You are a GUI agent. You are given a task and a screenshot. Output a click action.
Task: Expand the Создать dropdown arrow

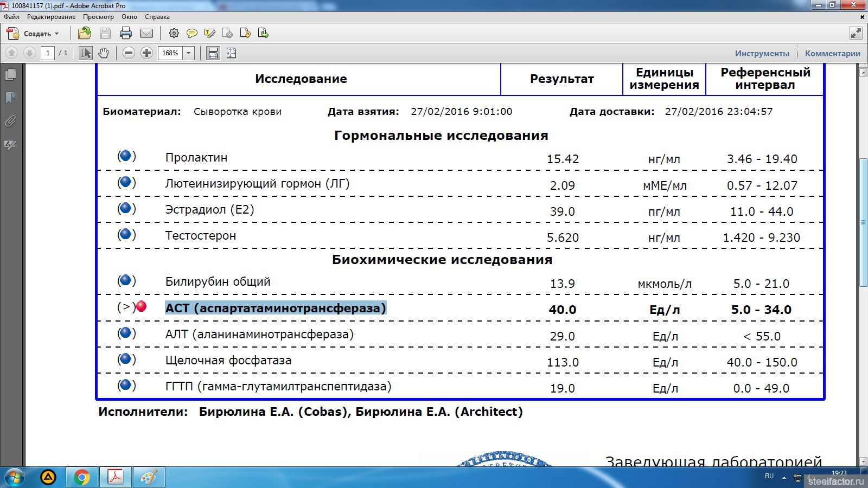coord(56,34)
